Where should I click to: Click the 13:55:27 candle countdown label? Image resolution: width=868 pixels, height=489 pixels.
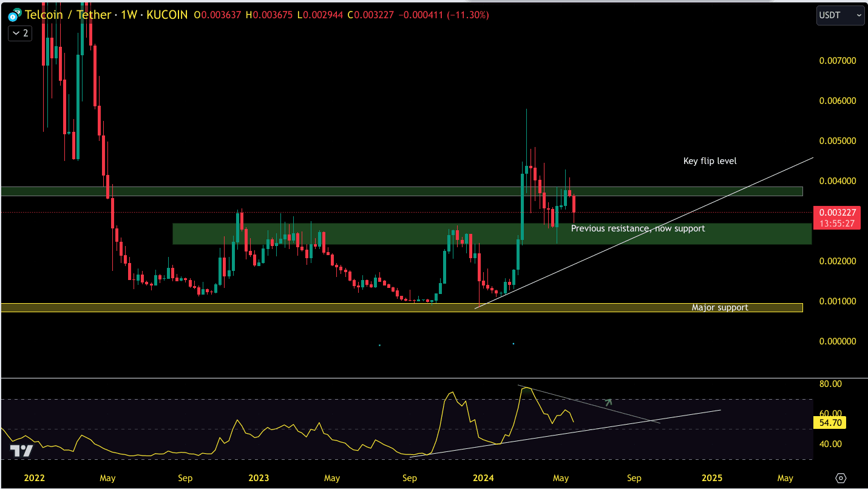[x=837, y=224]
